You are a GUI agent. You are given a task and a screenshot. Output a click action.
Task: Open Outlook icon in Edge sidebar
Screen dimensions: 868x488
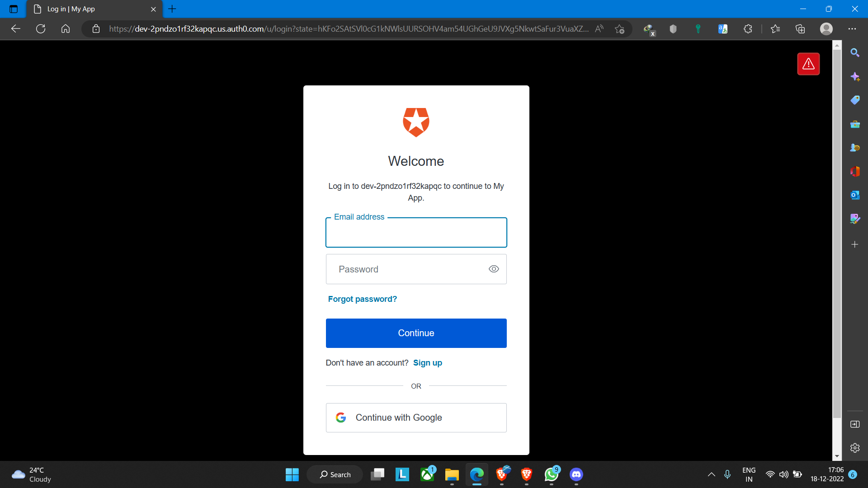pyautogui.click(x=854, y=195)
